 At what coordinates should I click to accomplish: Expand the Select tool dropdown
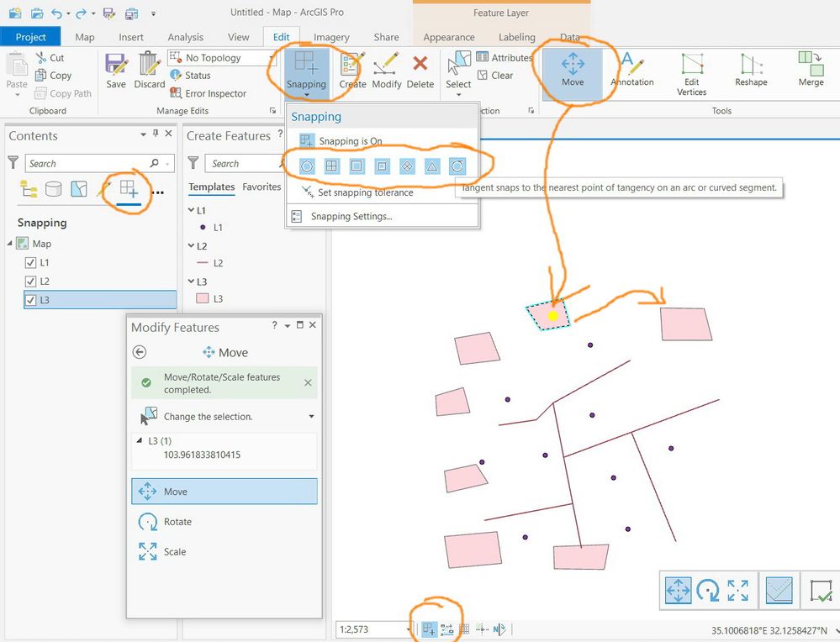pyautogui.click(x=458, y=95)
